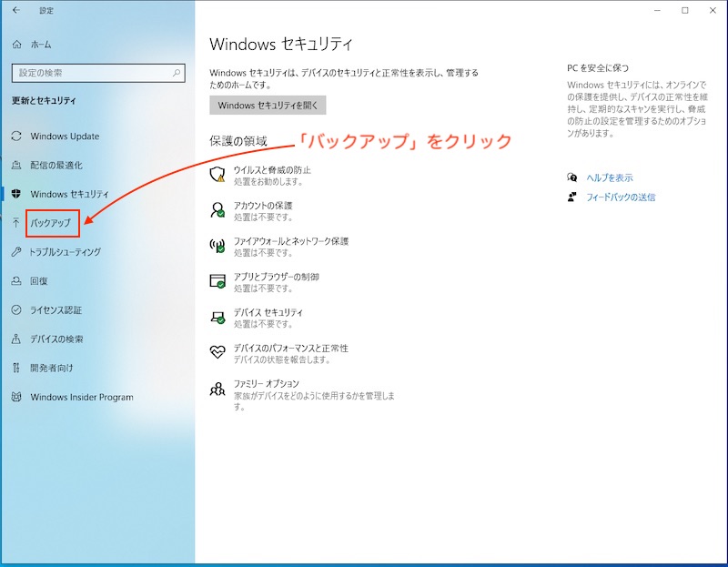
Task: Open the ヘルプを表示 link
Action: coord(610,177)
